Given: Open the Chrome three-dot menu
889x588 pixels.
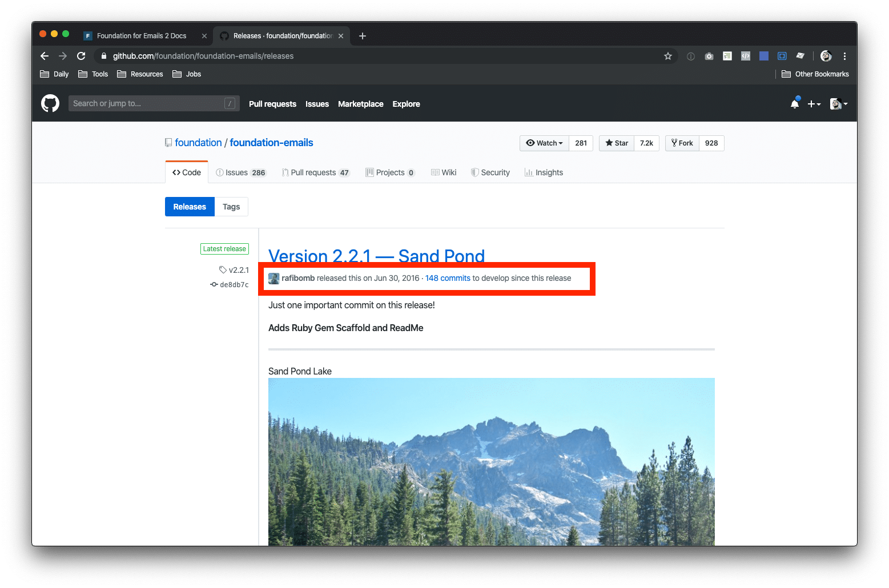Looking at the screenshot, I should (844, 56).
